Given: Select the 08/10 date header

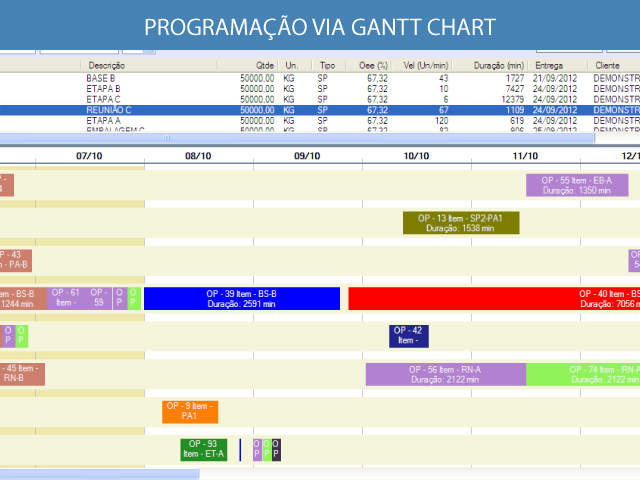Looking at the screenshot, I should click(x=198, y=156).
